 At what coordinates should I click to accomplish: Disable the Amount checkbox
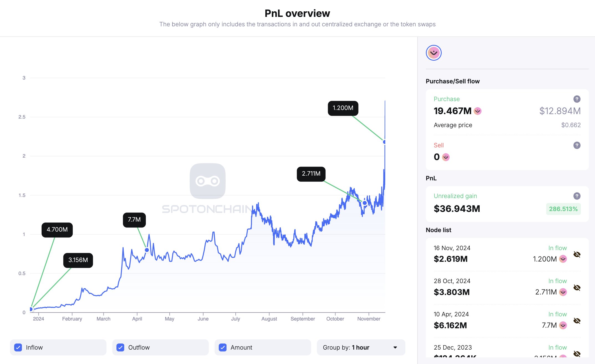[223, 347]
